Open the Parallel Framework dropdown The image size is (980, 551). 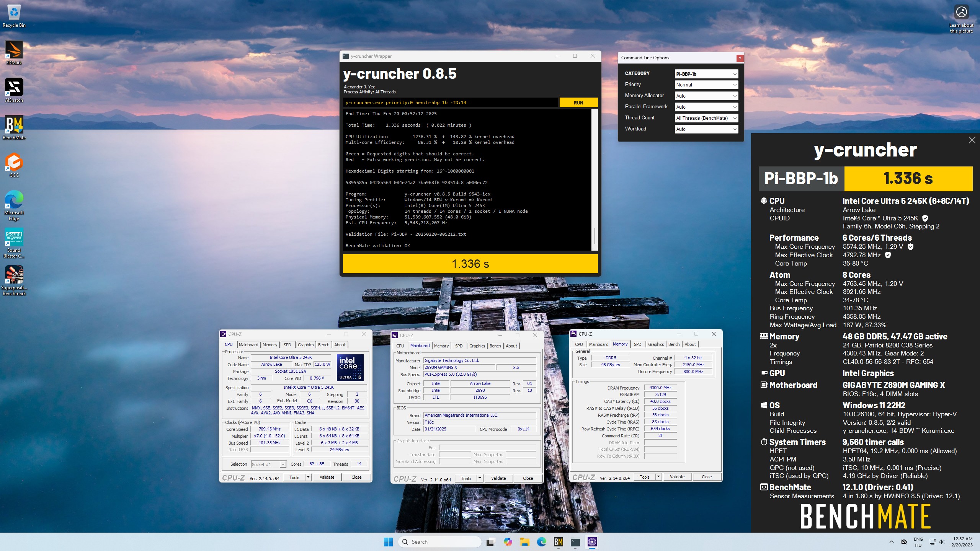pyautogui.click(x=706, y=107)
